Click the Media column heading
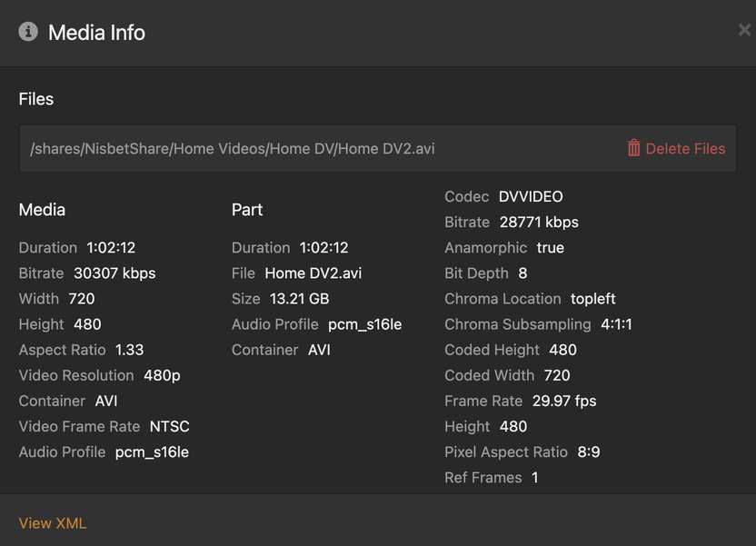 [x=42, y=210]
